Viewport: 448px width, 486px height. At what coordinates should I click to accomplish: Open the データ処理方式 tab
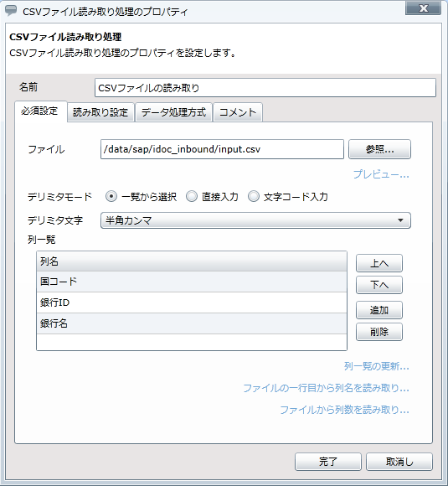coord(174,112)
